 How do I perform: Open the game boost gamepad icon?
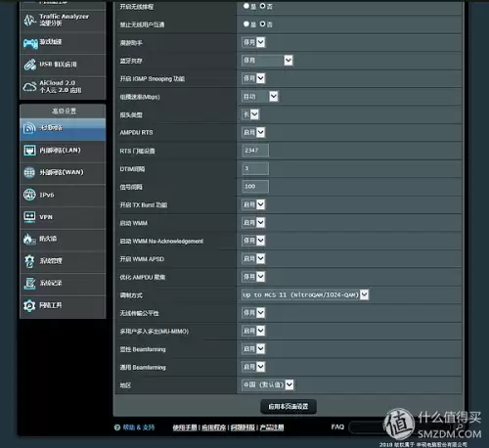pos(30,43)
